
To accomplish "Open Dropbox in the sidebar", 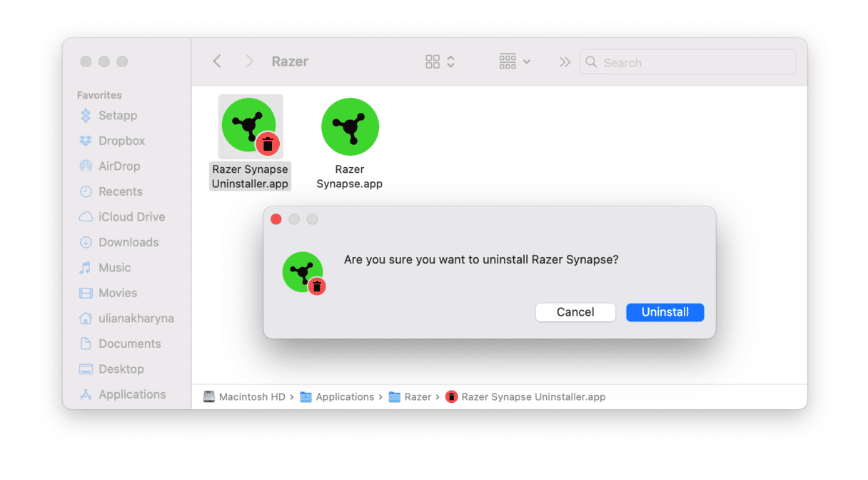I will pos(121,141).
